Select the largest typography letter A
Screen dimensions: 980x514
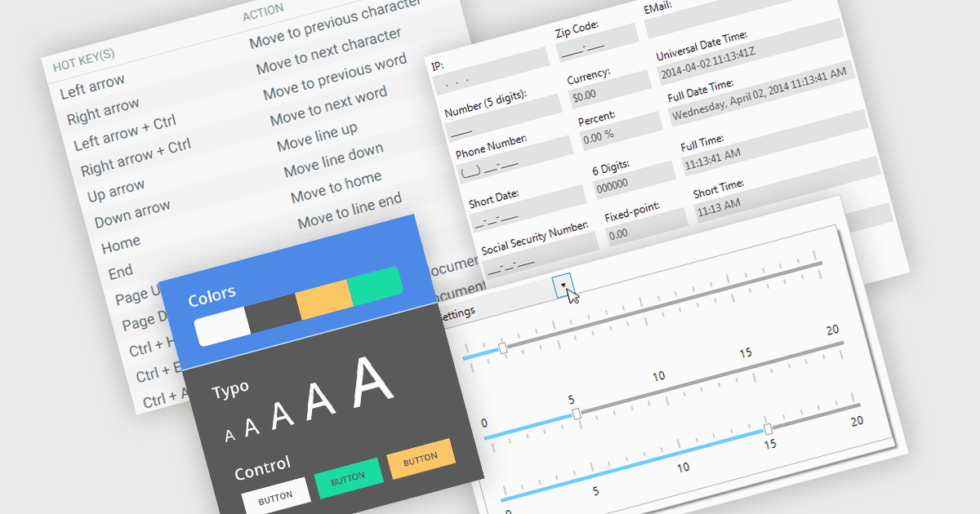(374, 382)
